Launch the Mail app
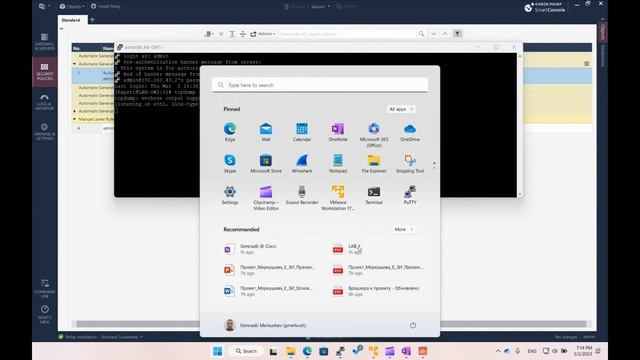Screen dimensions: 640x360 266,132
